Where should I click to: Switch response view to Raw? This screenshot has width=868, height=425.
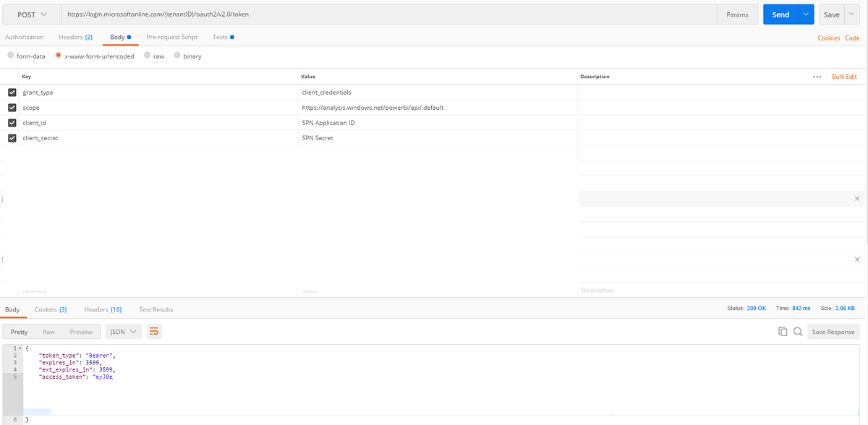coord(48,331)
